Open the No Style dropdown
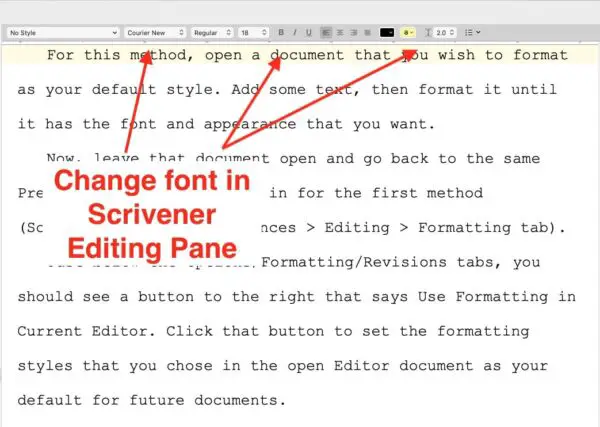The width and height of the screenshot is (600, 427). [x=63, y=33]
